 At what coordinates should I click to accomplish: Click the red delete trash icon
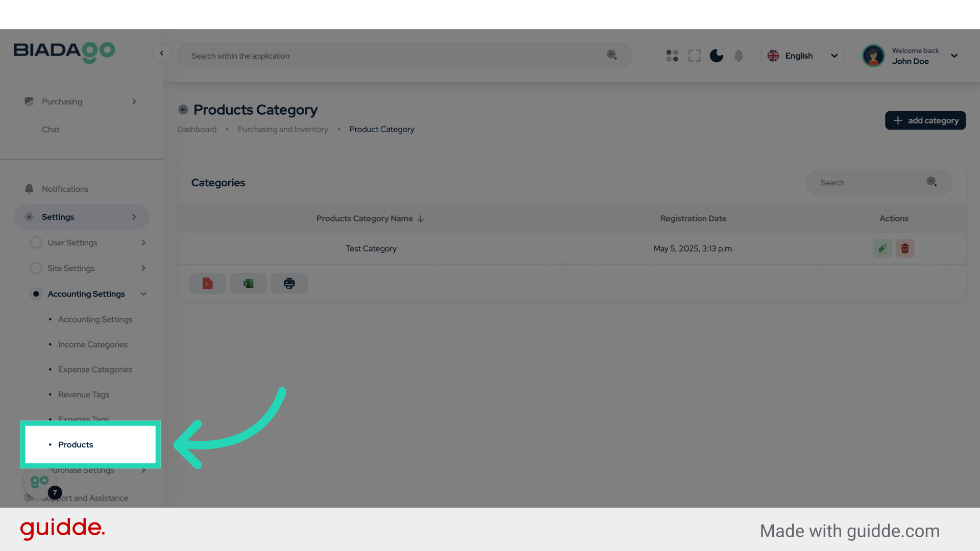pyautogui.click(x=905, y=248)
